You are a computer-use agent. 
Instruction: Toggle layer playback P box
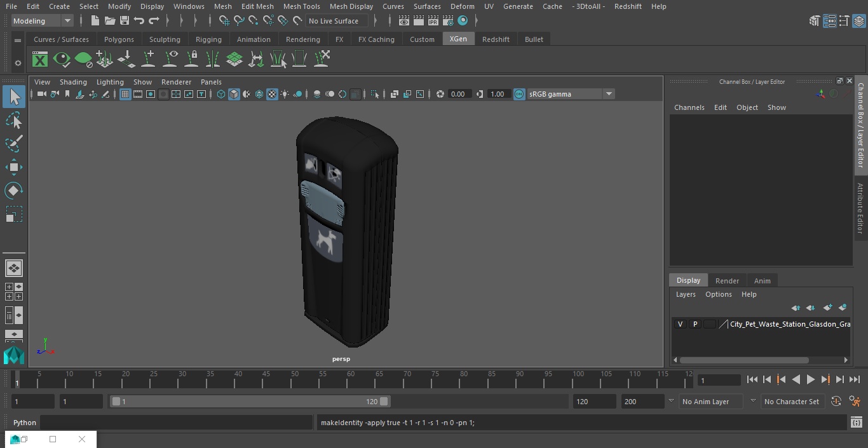click(x=695, y=324)
